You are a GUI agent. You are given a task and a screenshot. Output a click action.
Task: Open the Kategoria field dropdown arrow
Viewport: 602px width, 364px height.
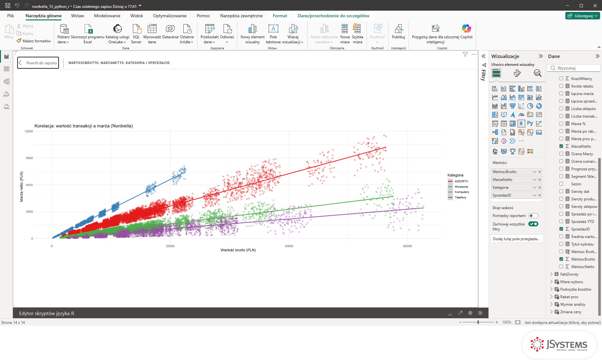point(535,187)
